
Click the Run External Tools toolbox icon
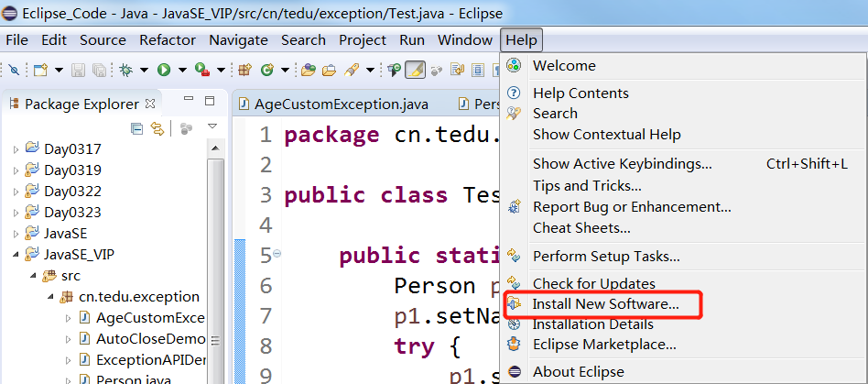point(202,70)
